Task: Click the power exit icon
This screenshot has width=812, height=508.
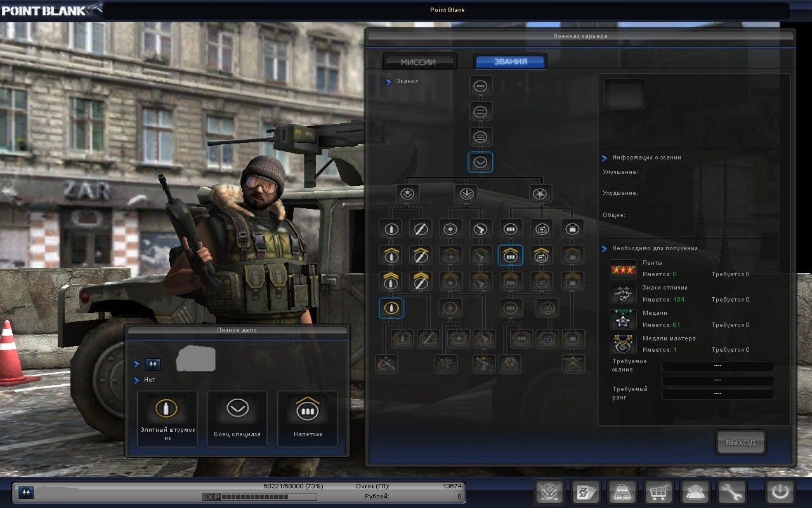Action: click(780, 492)
